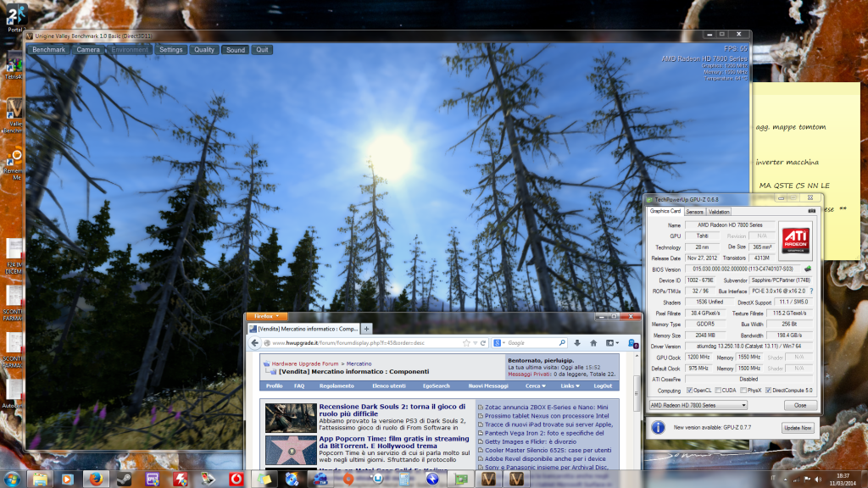This screenshot has width=868, height=488.
Task: Go back with Firefox back arrow
Action: point(253,343)
